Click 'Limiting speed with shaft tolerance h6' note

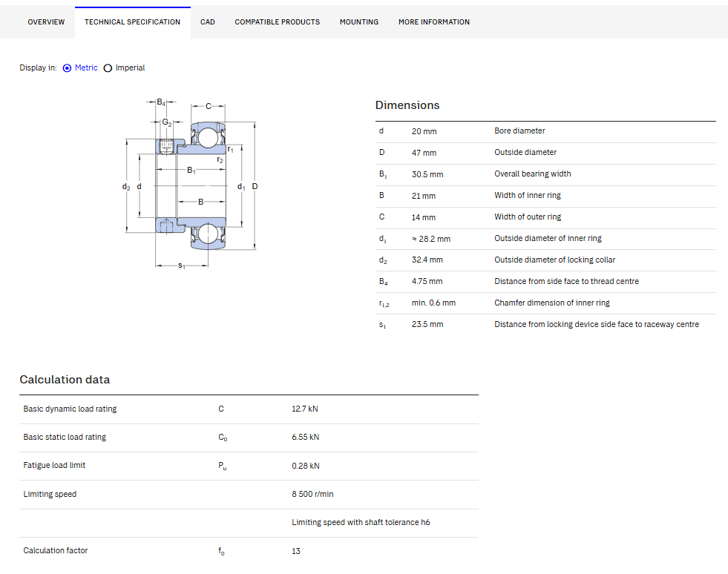(x=361, y=523)
